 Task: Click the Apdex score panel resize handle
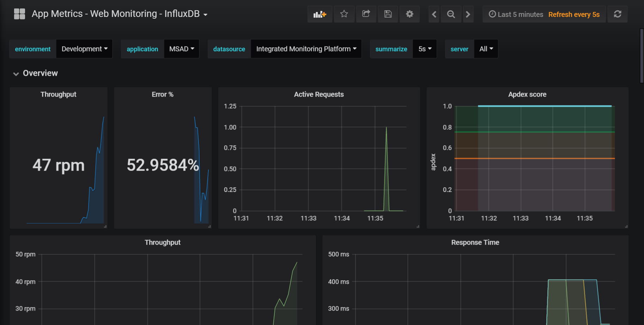[626, 226]
